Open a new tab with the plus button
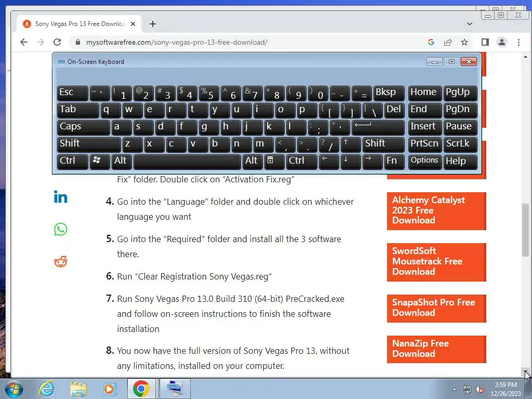The width and height of the screenshot is (532, 399). point(153,24)
